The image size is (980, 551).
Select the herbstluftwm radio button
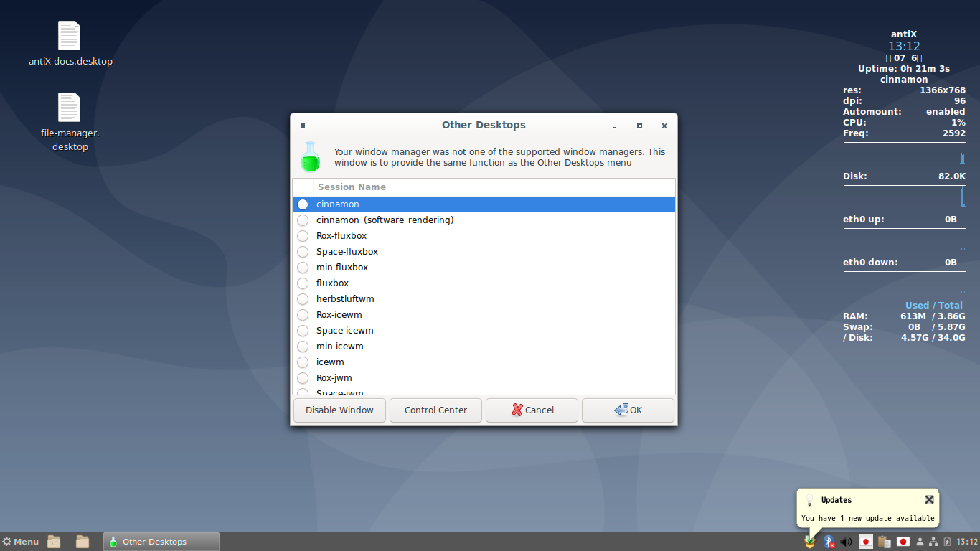click(303, 299)
